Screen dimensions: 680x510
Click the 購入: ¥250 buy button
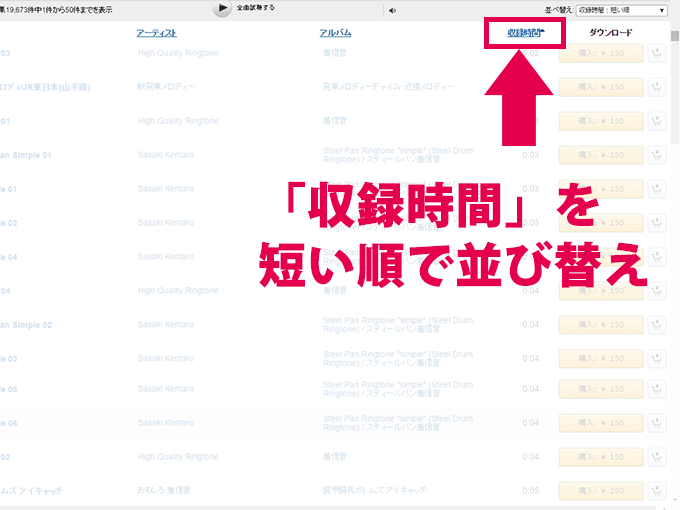[600, 491]
